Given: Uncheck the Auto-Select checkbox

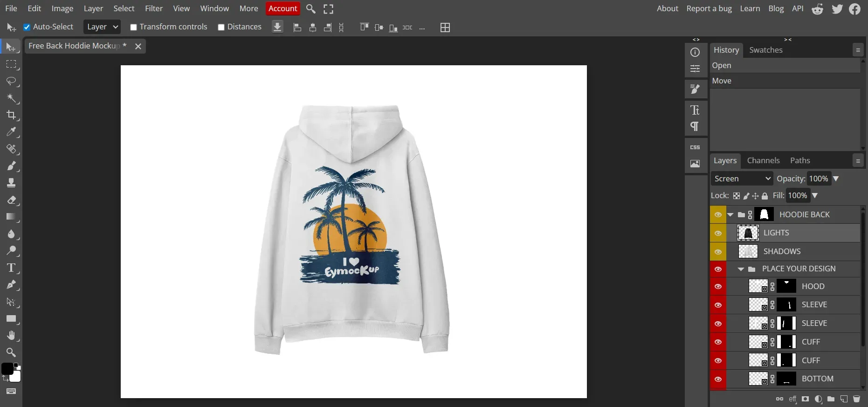Looking at the screenshot, I should (x=27, y=27).
